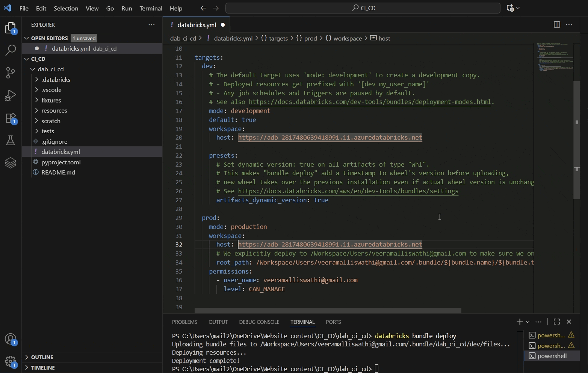Open the Search view in activity bar
588x373 pixels.
[11, 50]
